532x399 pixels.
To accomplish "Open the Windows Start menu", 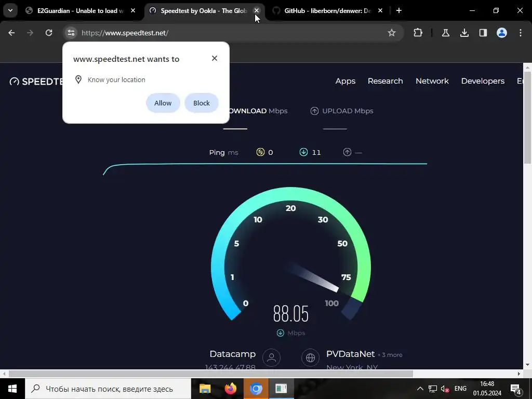I will (12, 389).
